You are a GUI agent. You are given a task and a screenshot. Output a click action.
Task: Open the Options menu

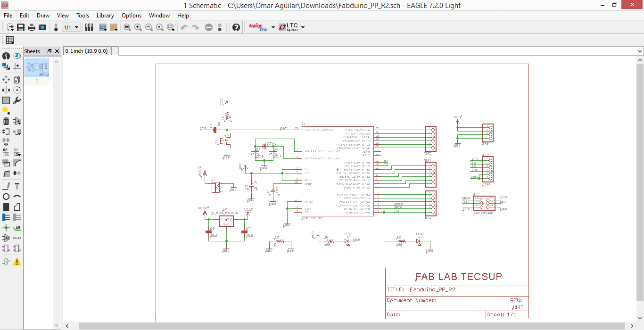(132, 16)
